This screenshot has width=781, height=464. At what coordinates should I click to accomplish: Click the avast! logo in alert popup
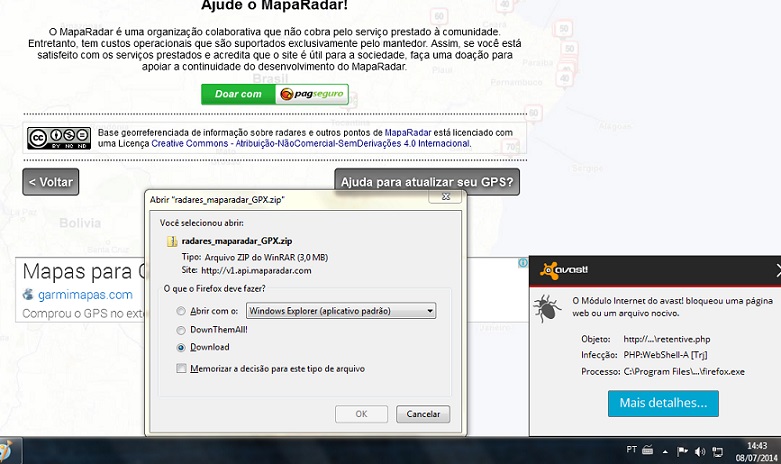point(564,270)
